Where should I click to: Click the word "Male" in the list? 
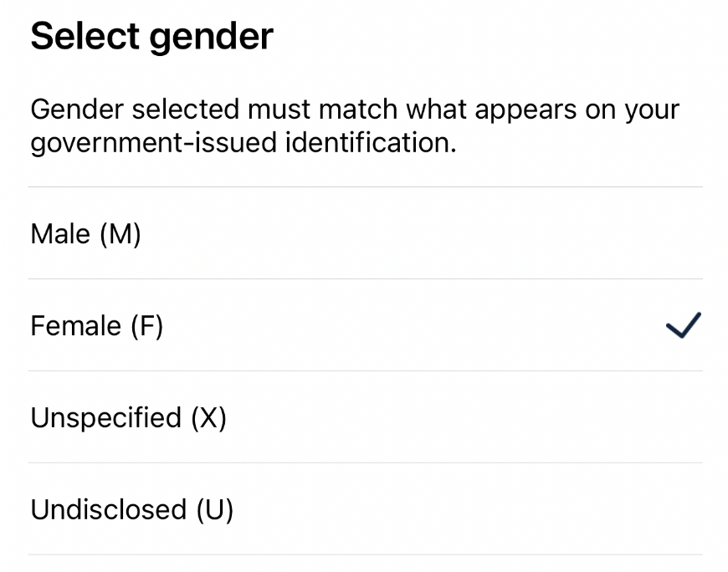pos(60,234)
